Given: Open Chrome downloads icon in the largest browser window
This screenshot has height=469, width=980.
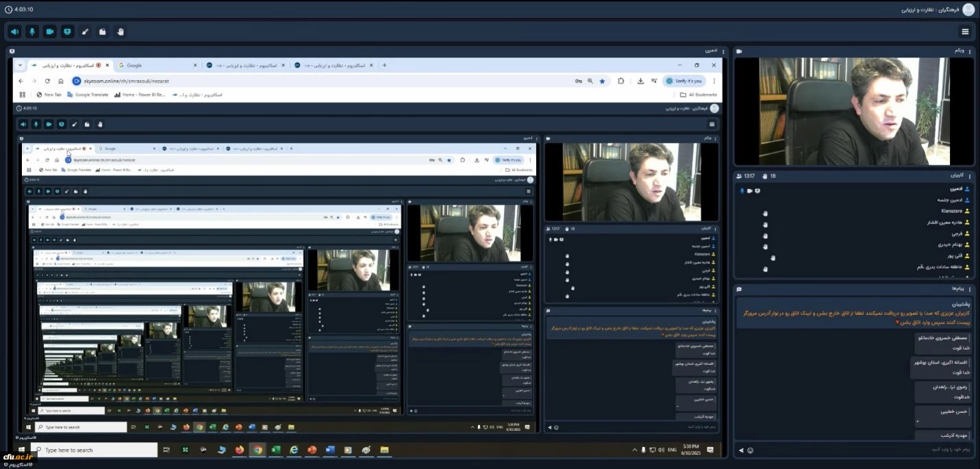Looking at the screenshot, I should (640, 81).
